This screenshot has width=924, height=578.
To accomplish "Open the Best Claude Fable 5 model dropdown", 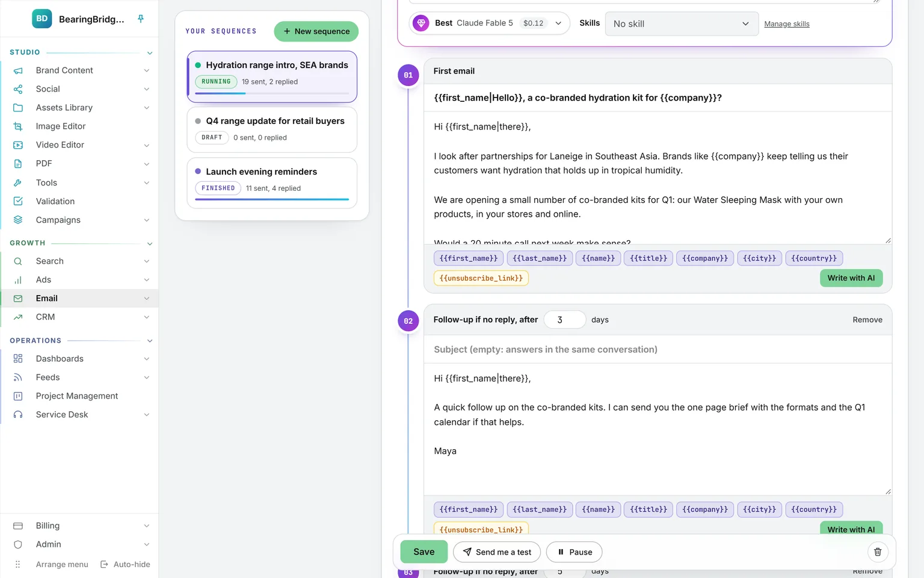I will [489, 23].
